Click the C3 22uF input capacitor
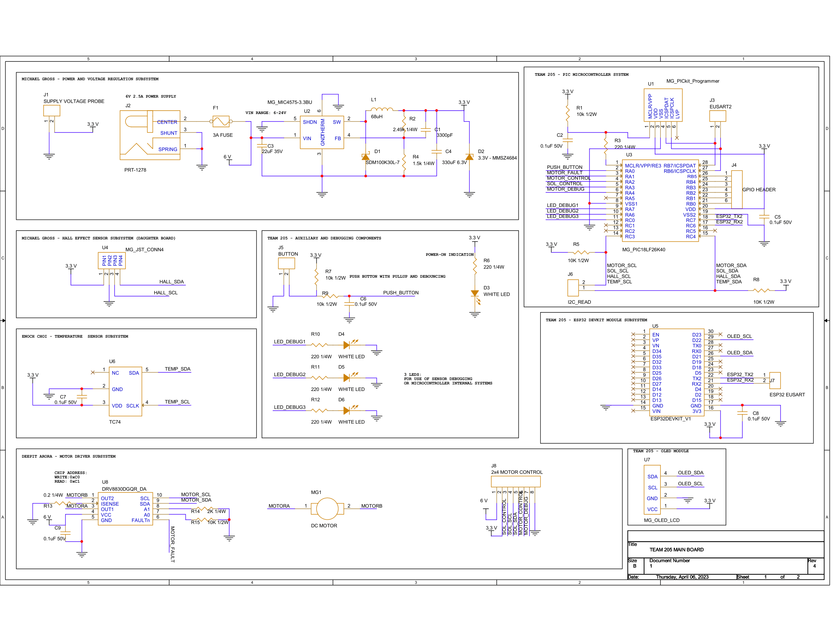This screenshot has width=834, height=644. pos(262,146)
